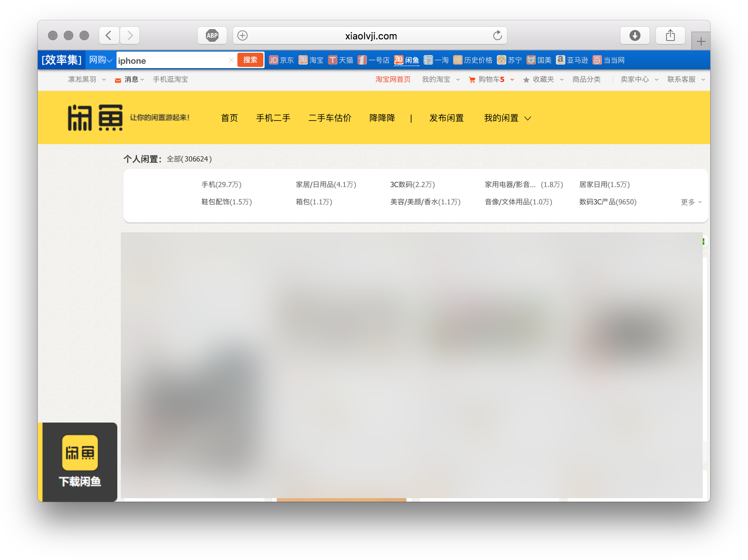Open the 卖家中心 dropdown

pyautogui.click(x=639, y=80)
